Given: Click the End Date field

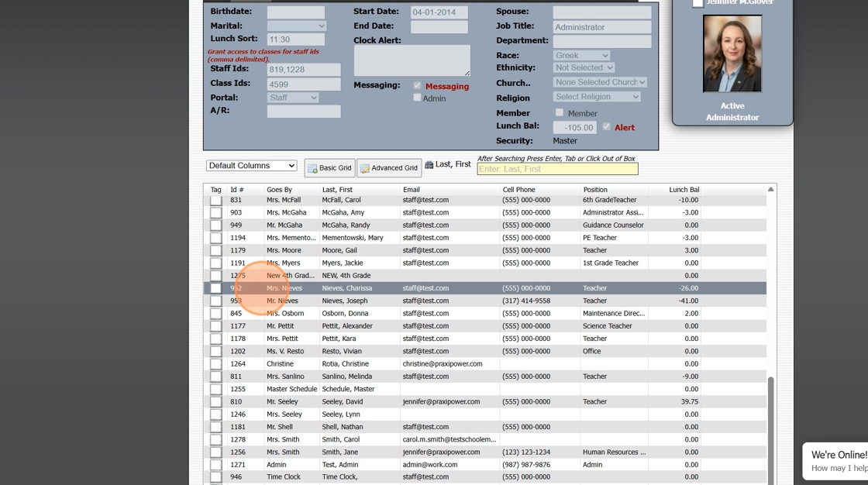Looking at the screenshot, I should click(439, 26).
